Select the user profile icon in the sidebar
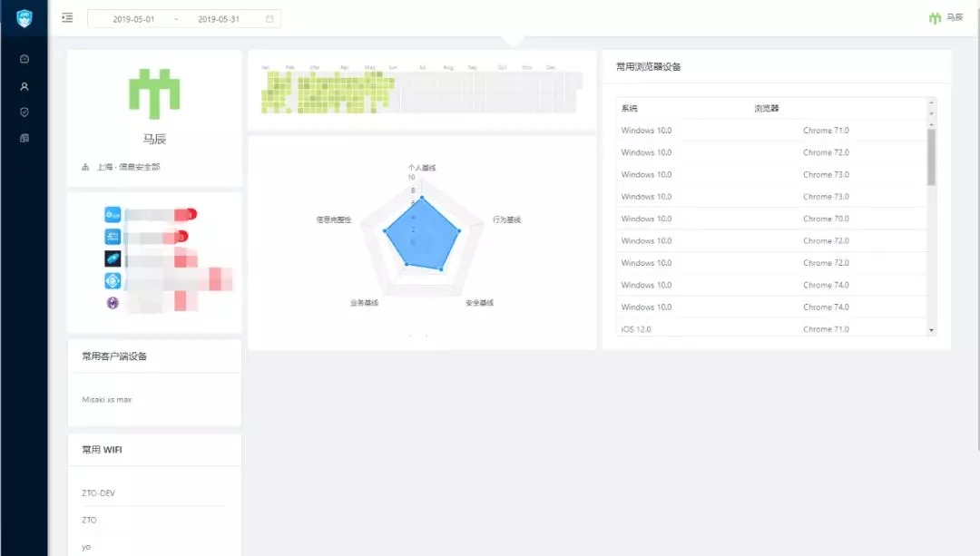Image resolution: width=980 pixels, height=556 pixels. pyautogui.click(x=24, y=85)
